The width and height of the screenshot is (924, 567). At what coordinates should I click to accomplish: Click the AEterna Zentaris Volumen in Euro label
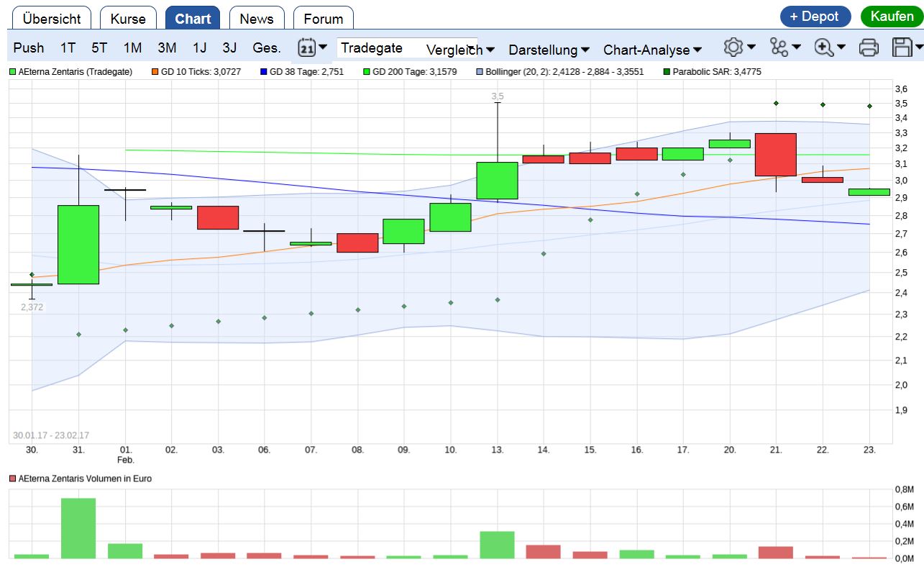pos(85,478)
